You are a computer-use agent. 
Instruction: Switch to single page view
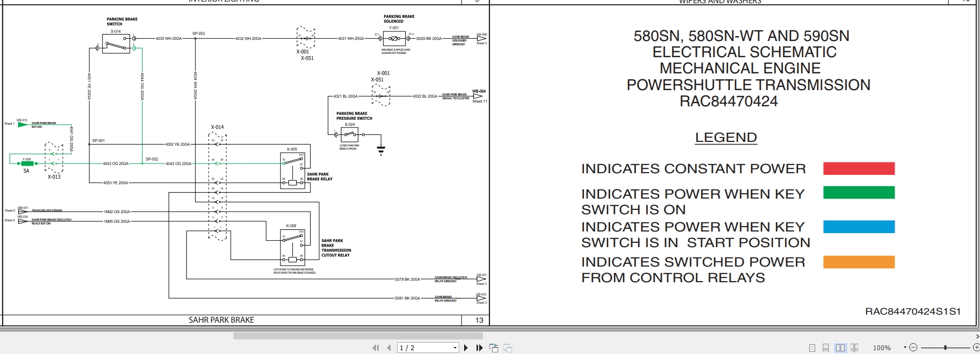tap(813, 348)
